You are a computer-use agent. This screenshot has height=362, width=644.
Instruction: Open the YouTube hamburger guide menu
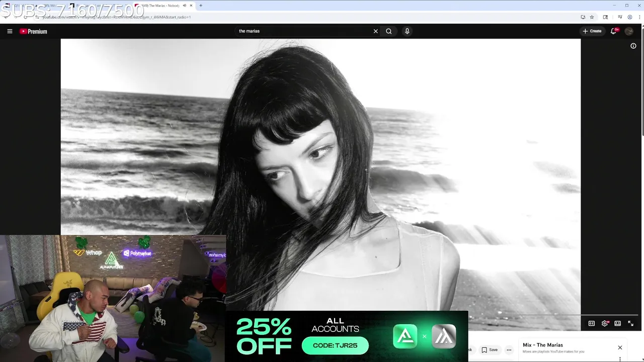[x=10, y=31]
